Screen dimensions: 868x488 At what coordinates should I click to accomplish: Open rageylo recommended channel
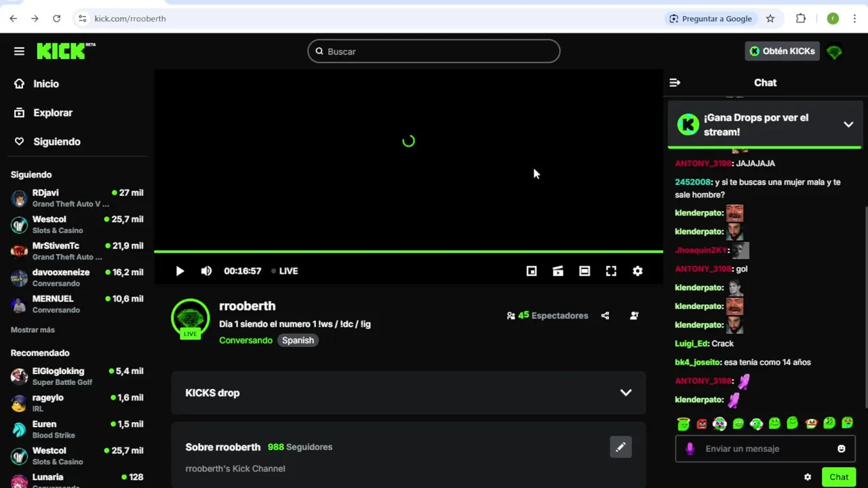pos(77,403)
